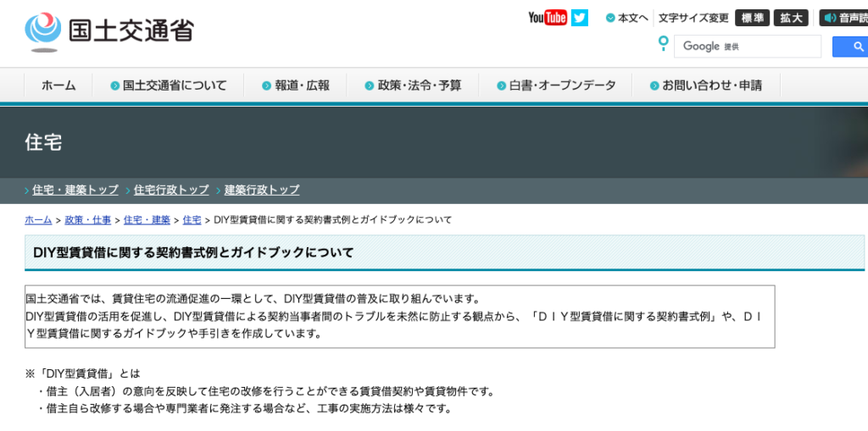Click the teal pin icon beside search
The image size is (868, 431).
coord(663,43)
